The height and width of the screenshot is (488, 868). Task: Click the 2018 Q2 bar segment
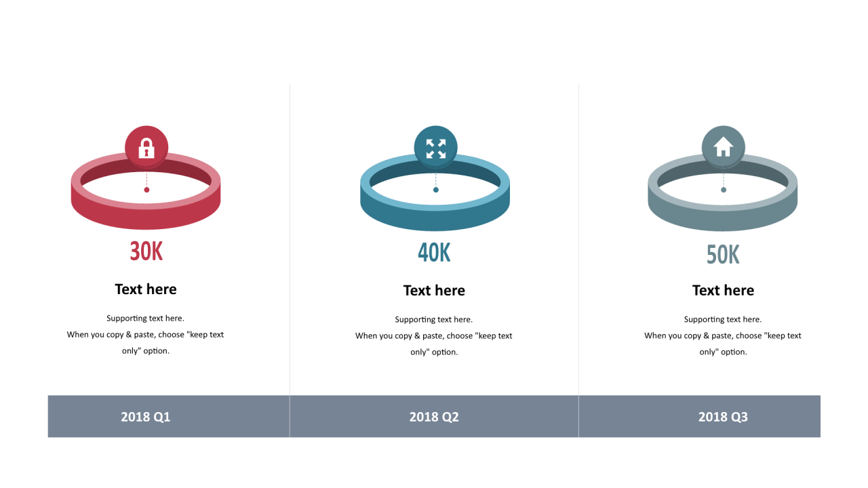[x=434, y=416]
